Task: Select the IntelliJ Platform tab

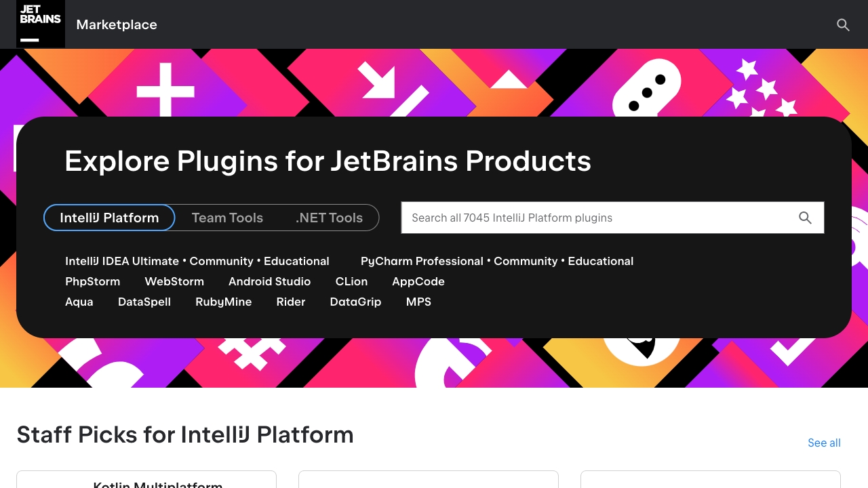Action: pyautogui.click(x=109, y=218)
